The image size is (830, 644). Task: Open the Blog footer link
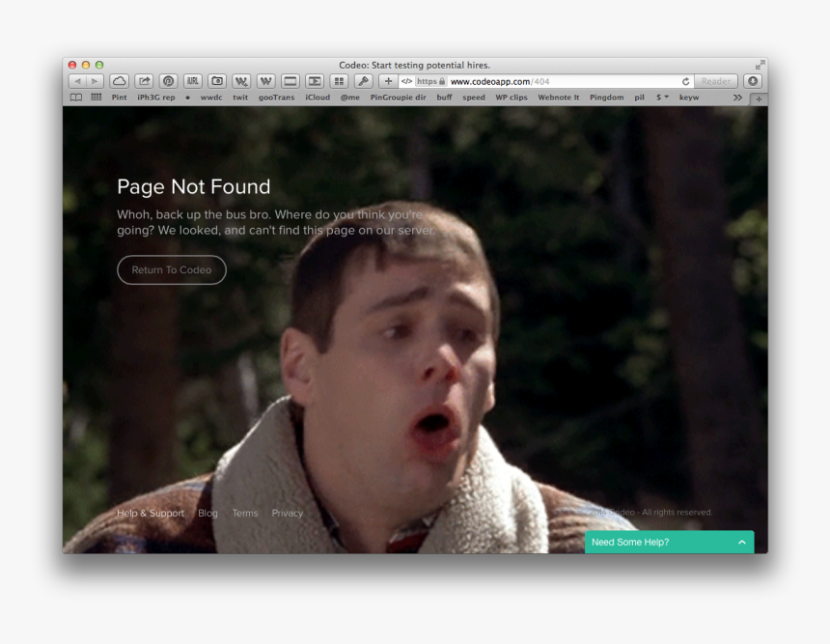point(207,513)
